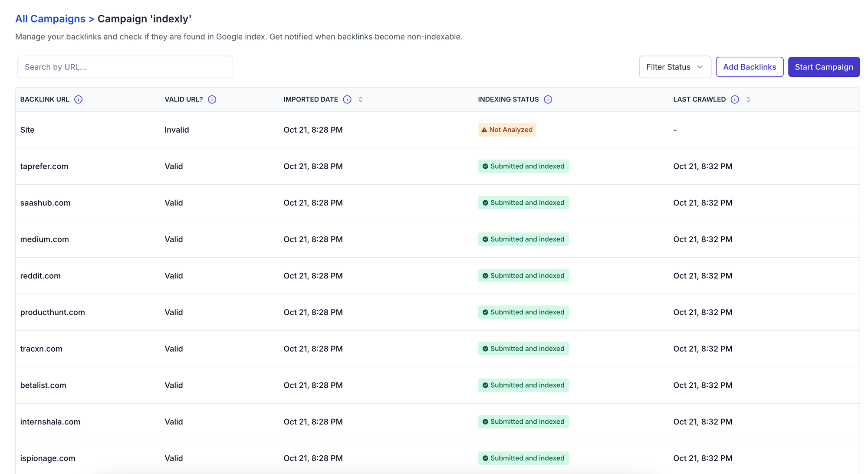Click info icon next to Imported Date
The width and height of the screenshot is (868, 474).
(x=347, y=99)
